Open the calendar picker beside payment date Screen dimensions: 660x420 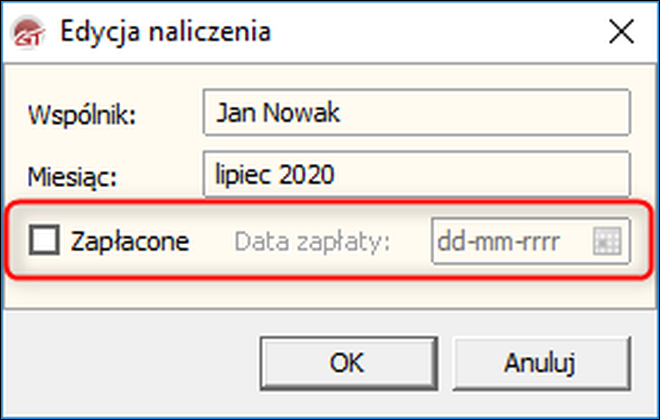(608, 241)
